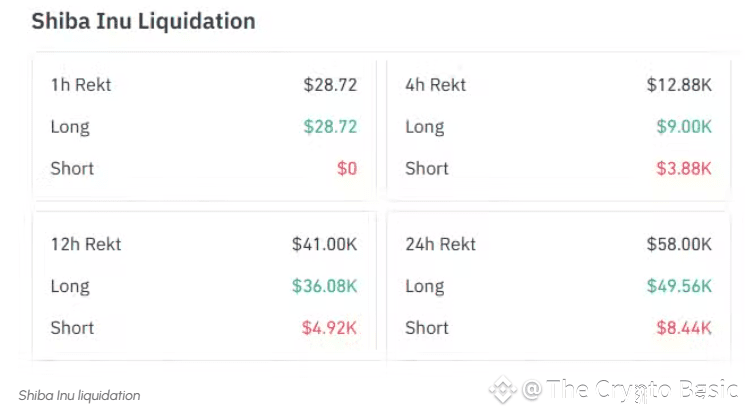746x415 pixels.
Task: Click the italic Shiba Inu liquidation caption
Action: coord(79,395)
